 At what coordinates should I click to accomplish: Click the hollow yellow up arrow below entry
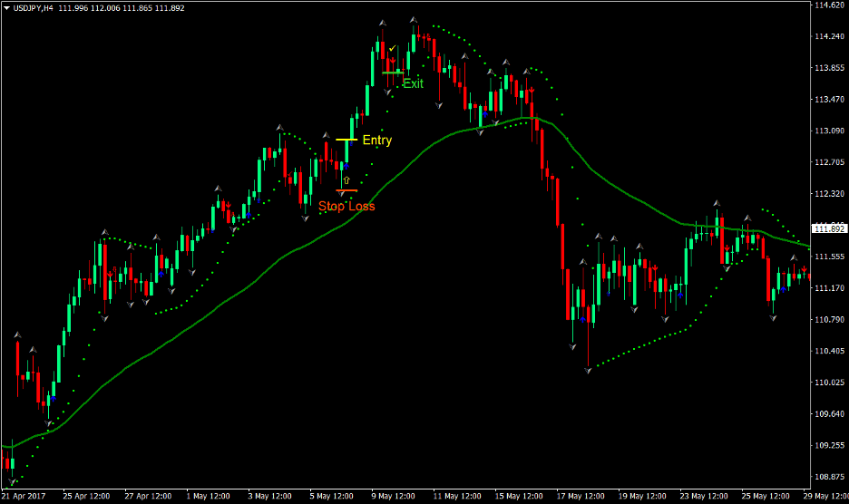pos(346,180)
